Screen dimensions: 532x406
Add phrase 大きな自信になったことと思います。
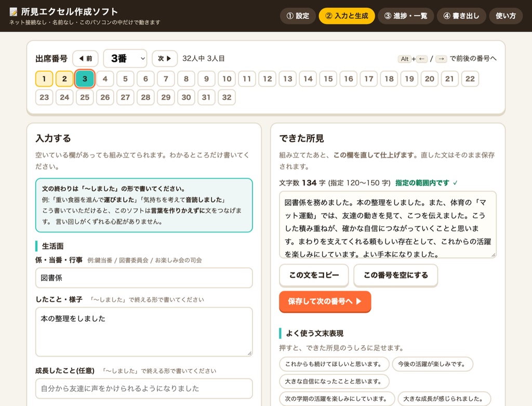point(334,382)
